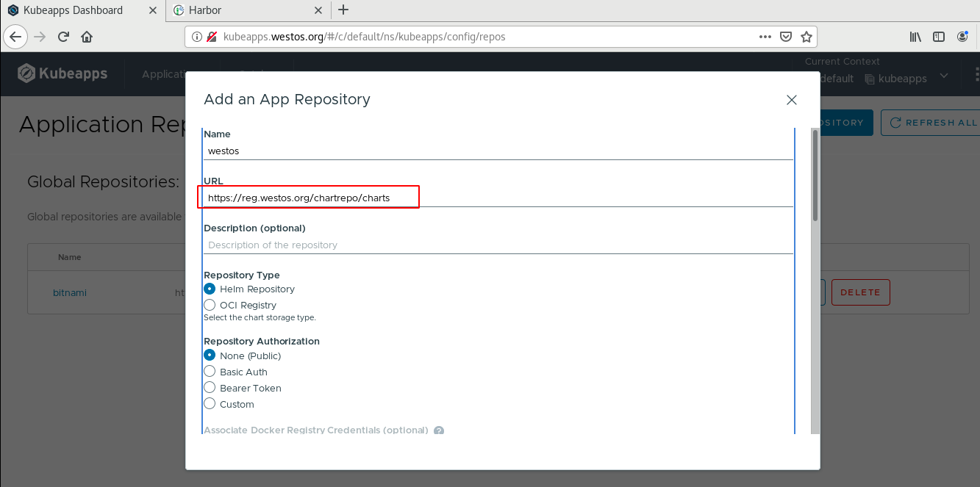980x487 pixels.
Task: Click the help icon beside Docker Registry Credentials
Action: coord(439,430)
